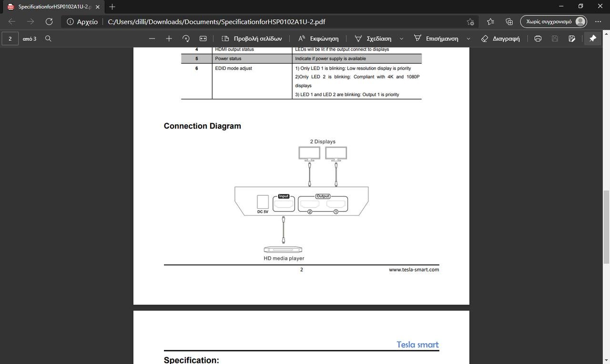Open the browser Settings and more menu

point(598,21)
